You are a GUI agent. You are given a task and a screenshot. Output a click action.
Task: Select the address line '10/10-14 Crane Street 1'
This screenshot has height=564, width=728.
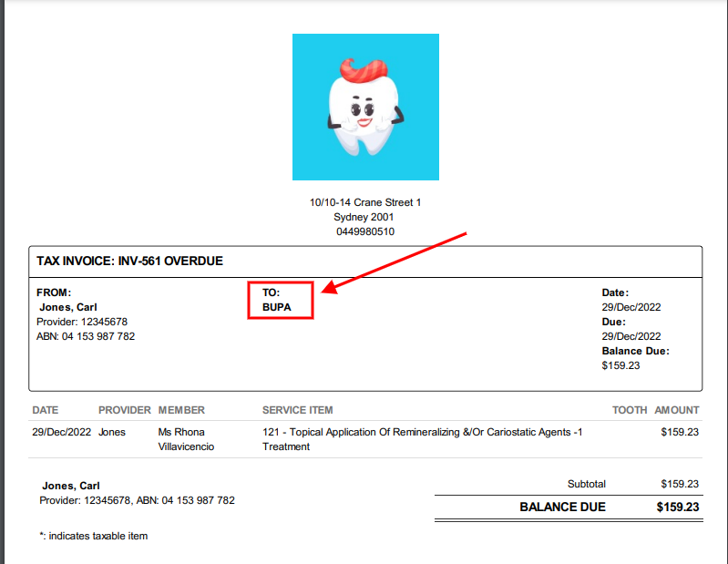tap(365, 202)
